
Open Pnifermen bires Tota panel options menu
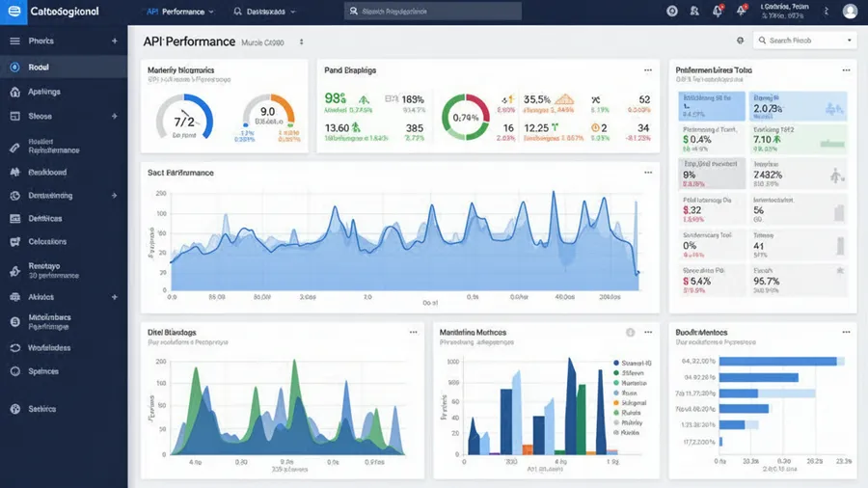coord(846,70)
